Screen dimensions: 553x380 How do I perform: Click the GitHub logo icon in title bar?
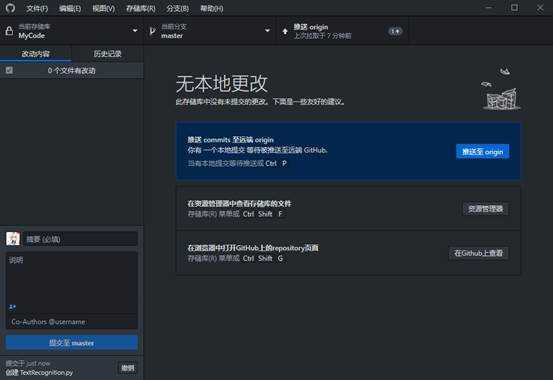pyautogui.click(x=10, y=8)
